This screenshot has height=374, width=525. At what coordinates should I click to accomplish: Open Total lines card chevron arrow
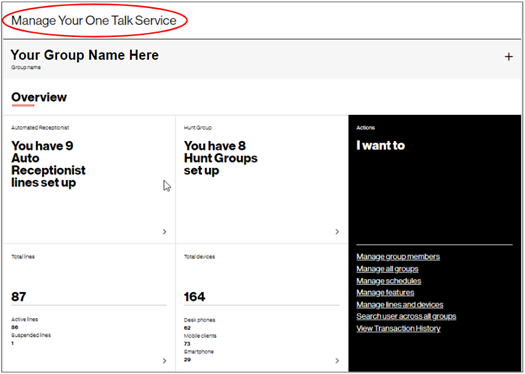coord(164,360)
